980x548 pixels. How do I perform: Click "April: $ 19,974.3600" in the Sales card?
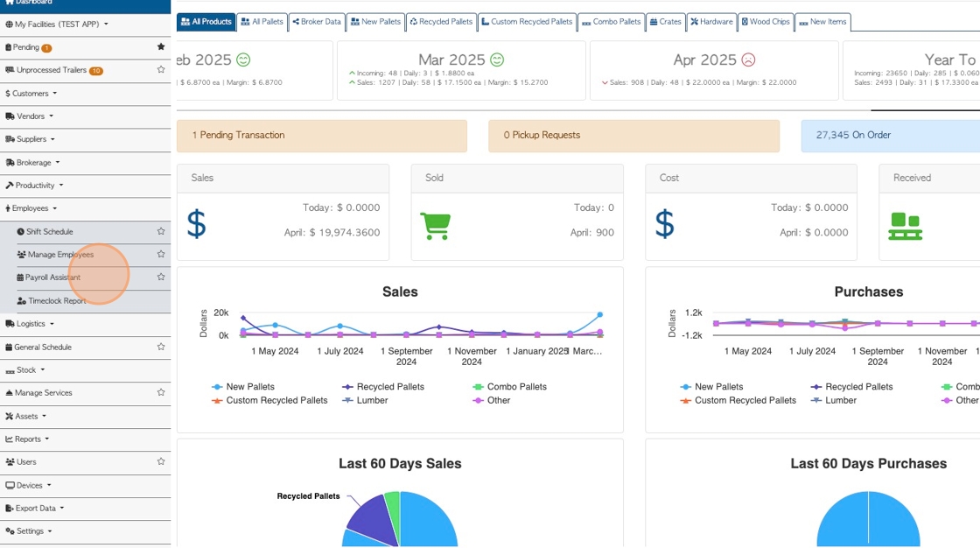[x=332, y=233]
